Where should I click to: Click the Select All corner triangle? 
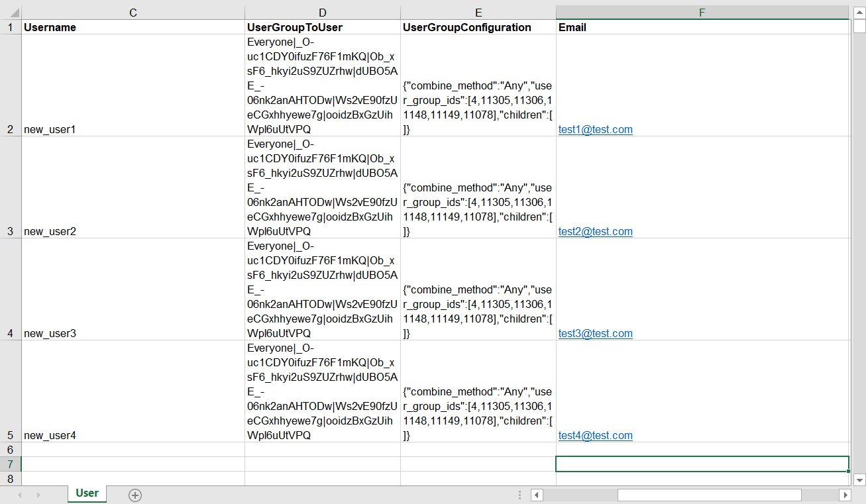(x=15, y=13)
